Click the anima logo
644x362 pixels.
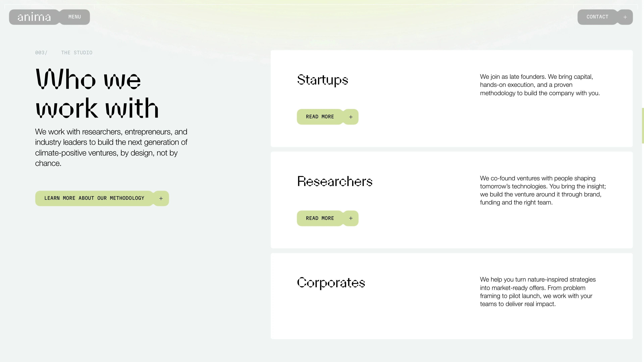coord(34,17)
